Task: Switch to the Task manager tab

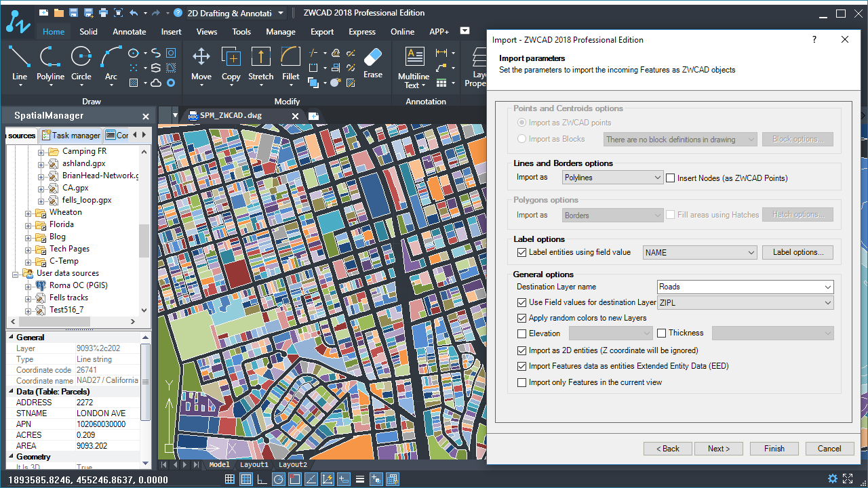Action: tap(71, 135)
